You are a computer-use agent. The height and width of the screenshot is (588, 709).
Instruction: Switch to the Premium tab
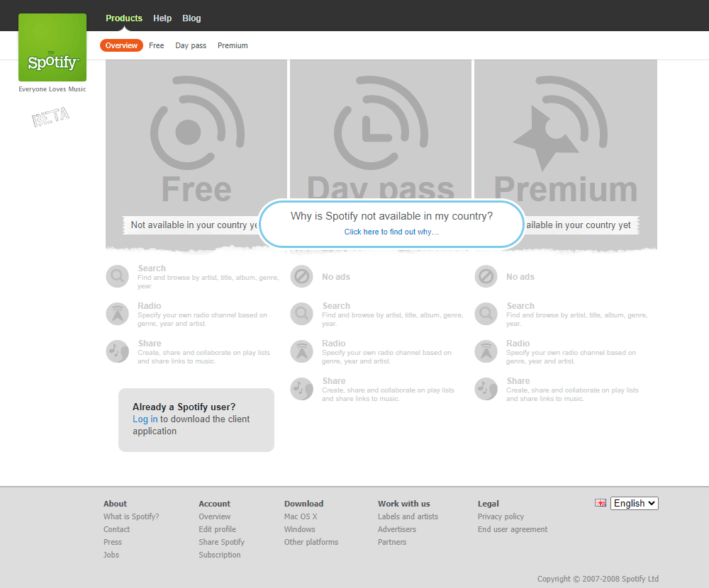(233, 45)
